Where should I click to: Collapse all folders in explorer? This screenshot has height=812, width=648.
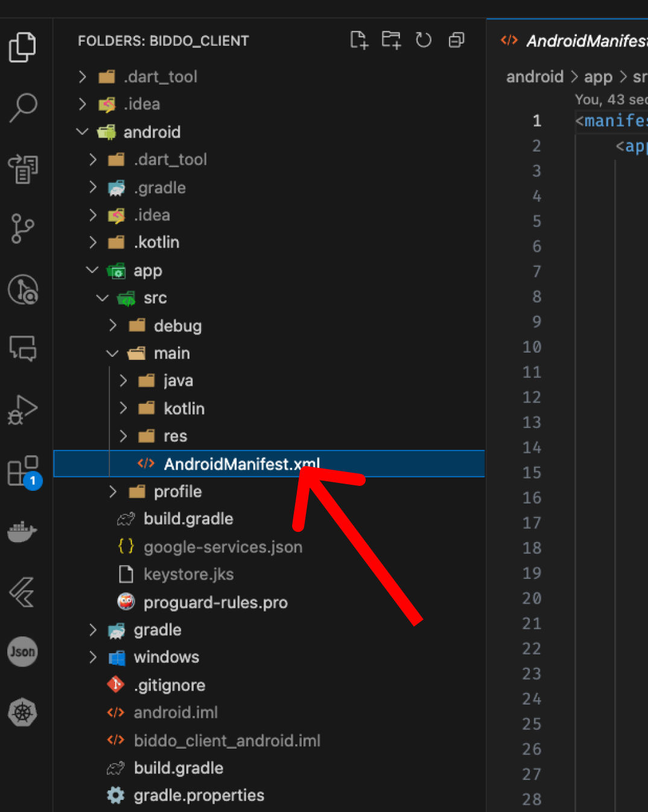click(x=457, y=40)
